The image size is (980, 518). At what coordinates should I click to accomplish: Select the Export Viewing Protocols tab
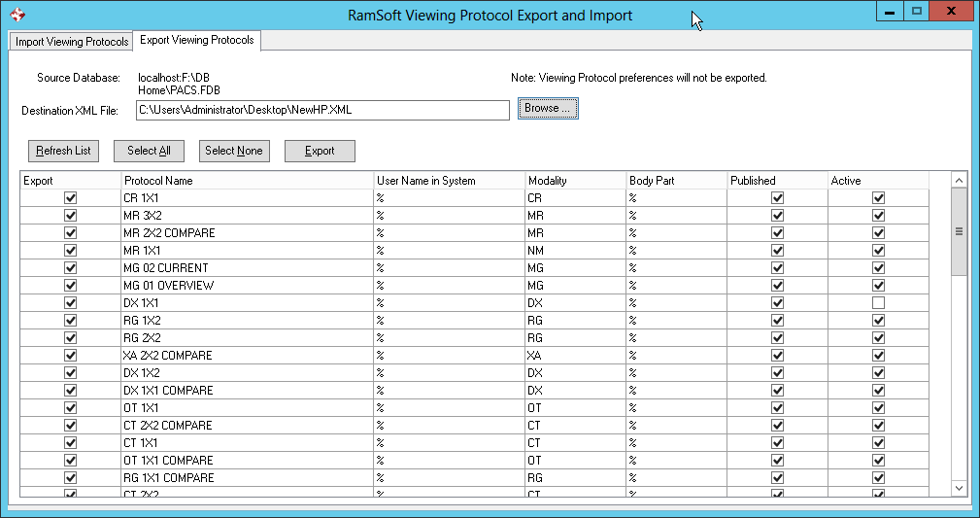point(197,41)
